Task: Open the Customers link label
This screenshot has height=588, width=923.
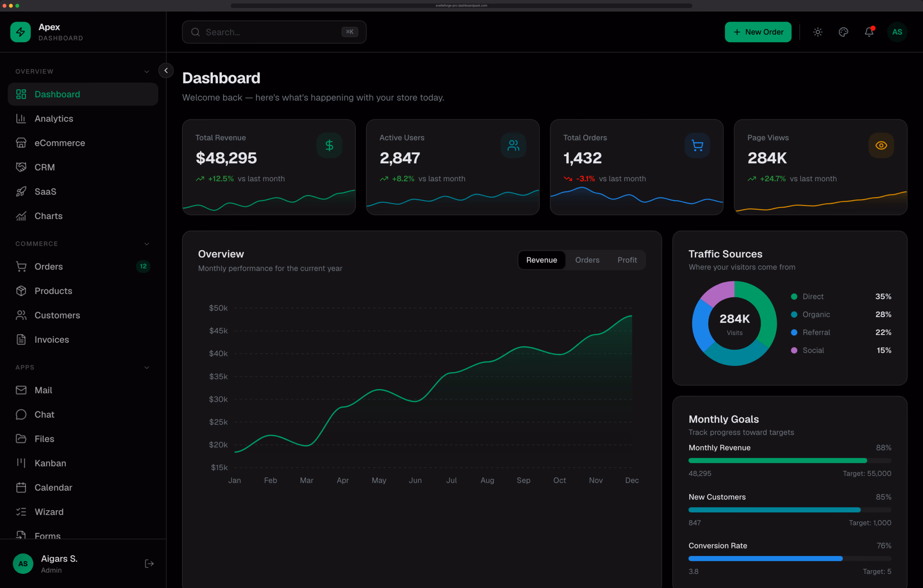Action: 57,315
